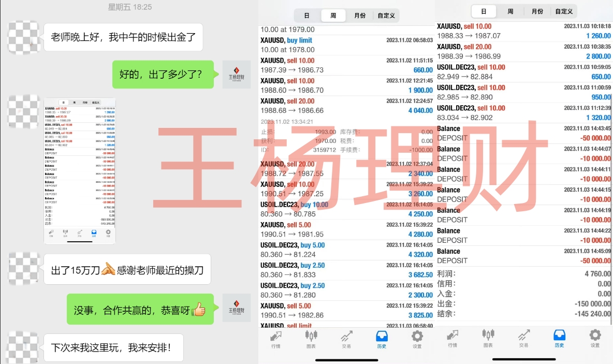Screen dimensions: 613x364
Task: Select the 日 daily tab on right panel
Action: pos(485,10)
